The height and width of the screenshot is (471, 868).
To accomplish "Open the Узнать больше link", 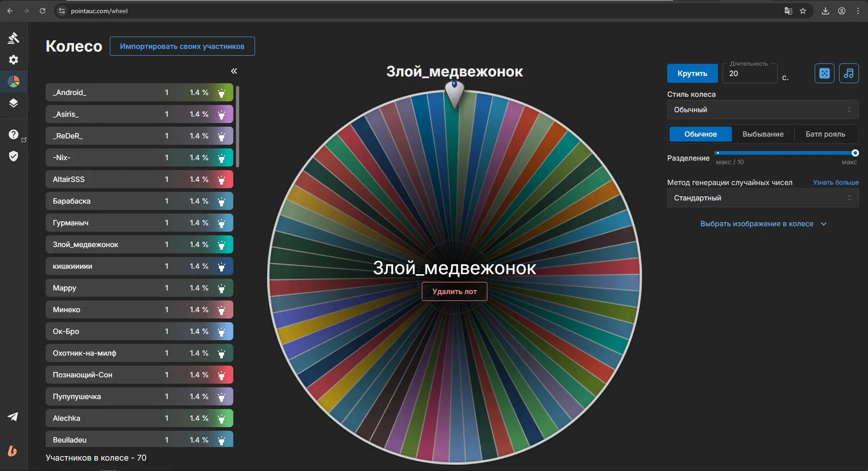I will click(x=836, y=182).
